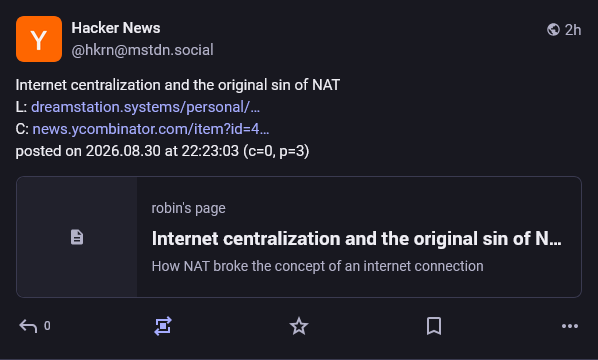Click the robin's page source label
Screen dimensions: 598x360
(188, 208)
